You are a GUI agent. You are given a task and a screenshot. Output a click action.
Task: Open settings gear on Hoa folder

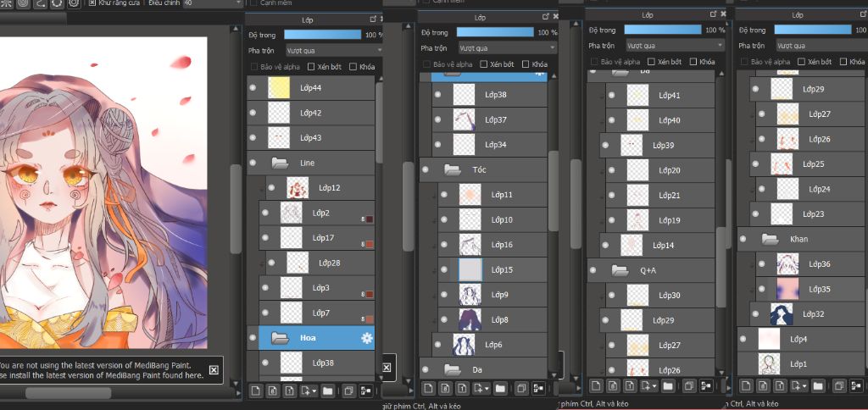(366, 338)
